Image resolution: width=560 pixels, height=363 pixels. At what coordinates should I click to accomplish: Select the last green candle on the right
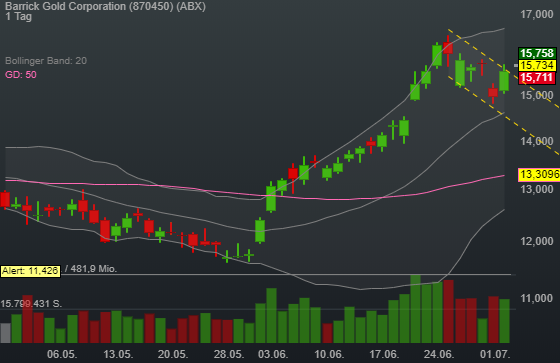click(x=504, y=81)
